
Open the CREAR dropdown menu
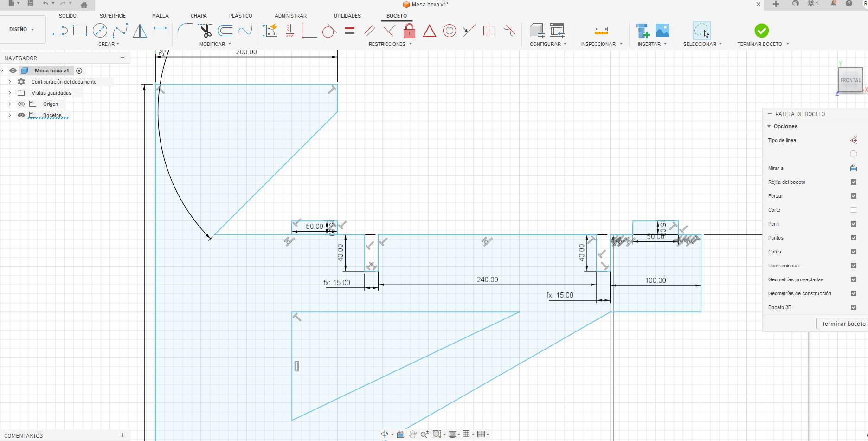coord(109,44)
